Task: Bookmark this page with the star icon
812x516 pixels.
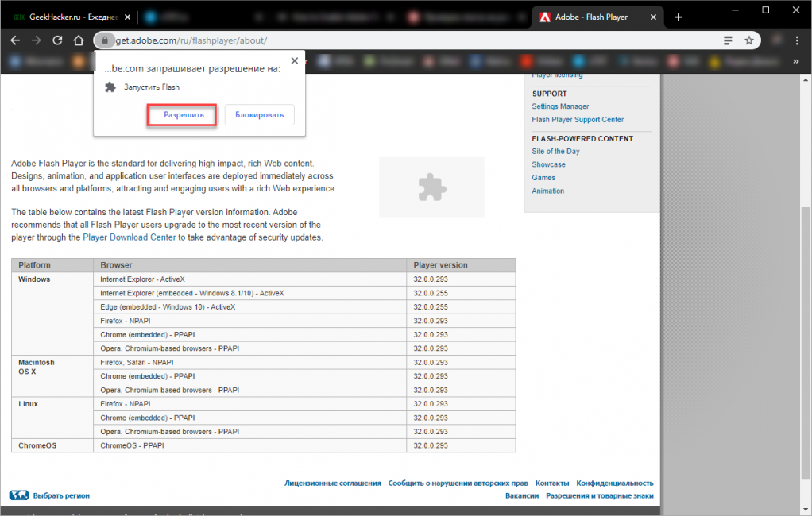Action: coord(748,40)
